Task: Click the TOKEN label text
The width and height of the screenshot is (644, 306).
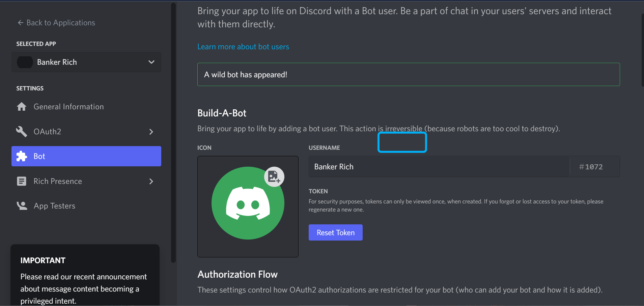Action: pos(318,191)
